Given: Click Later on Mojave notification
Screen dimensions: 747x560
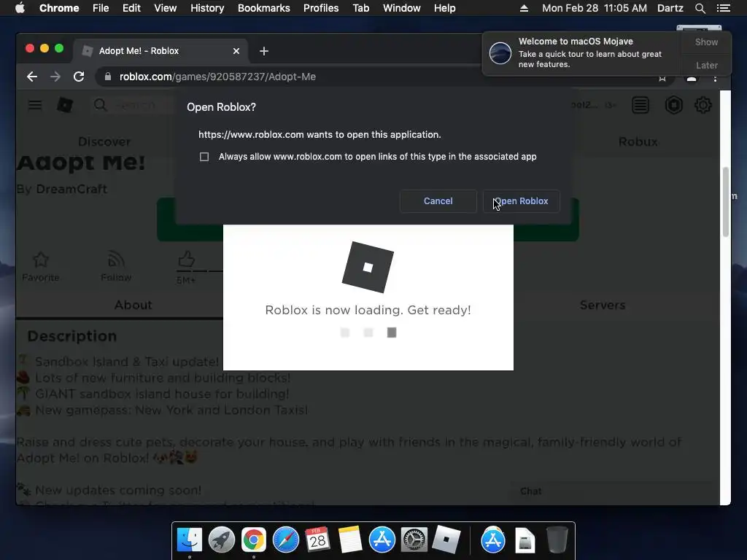Looking at the screenshot, I should point(706,65).
